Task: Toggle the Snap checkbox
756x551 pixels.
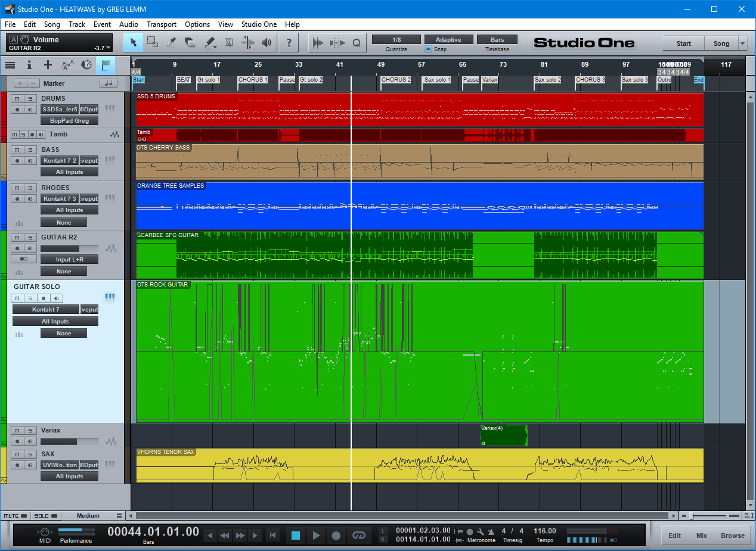Action: click(x=428, y=49)
